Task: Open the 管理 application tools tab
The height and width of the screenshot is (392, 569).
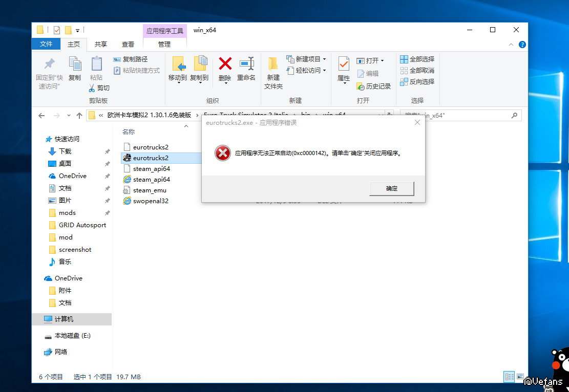Action: click(x=164, y=44)
